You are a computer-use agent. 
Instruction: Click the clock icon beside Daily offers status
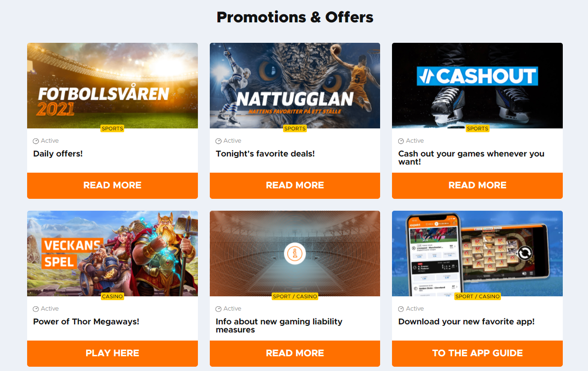[x=36, y=141]
